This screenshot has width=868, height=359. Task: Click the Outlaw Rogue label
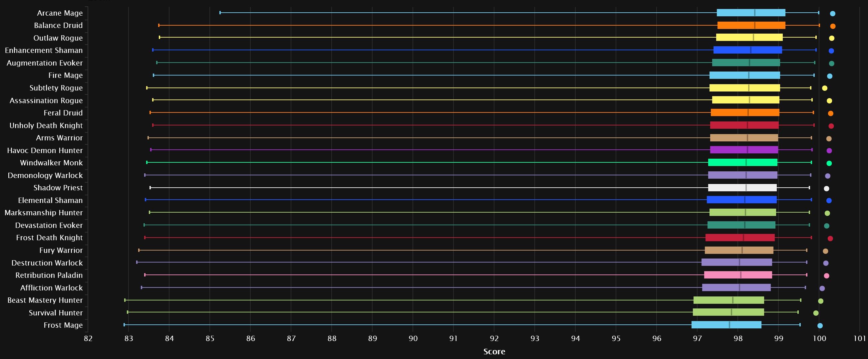coord(58,38)
